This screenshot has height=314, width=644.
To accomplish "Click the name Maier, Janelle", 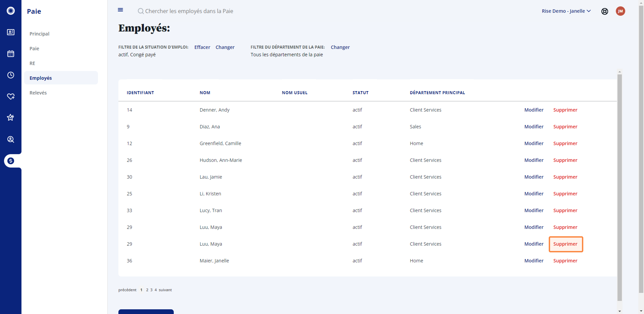I will click(x=214, y=261).
